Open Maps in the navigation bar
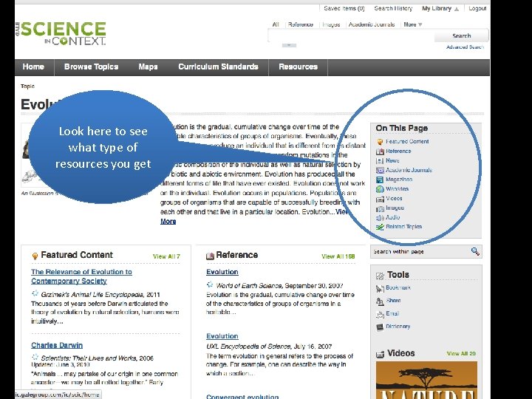This screenshot has height=399, width=532. (x=148, y=66)
